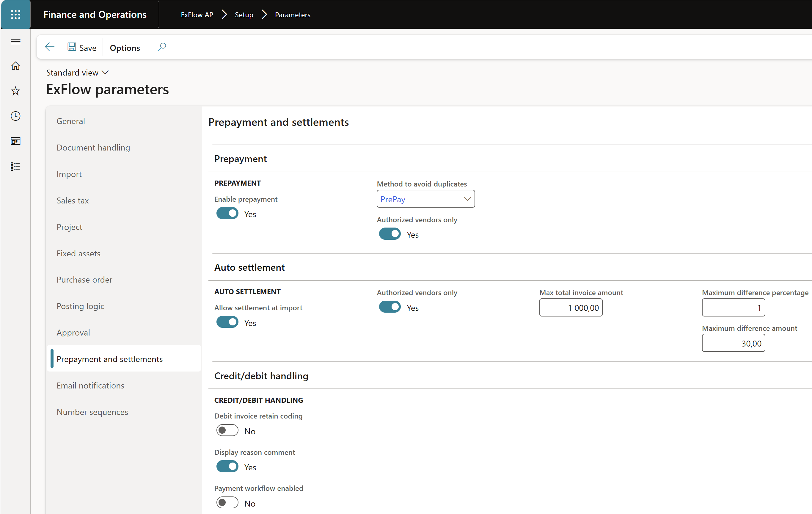Open the General tab
The width and height of the screenshot is (812, 514).
click(x=124, y=121)
